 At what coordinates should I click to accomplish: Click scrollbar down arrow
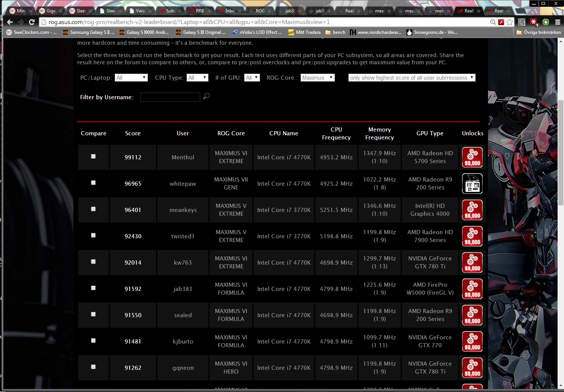[561, 386]
